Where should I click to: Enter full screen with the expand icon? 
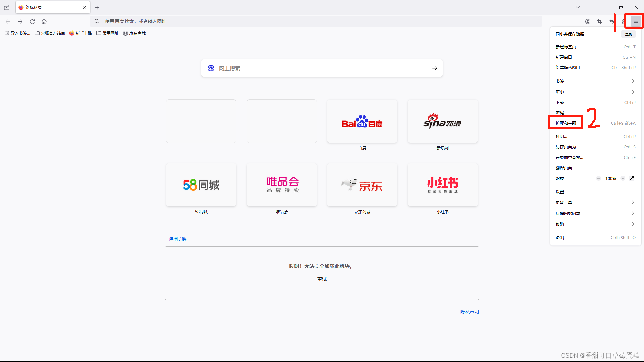pos(632,178)
